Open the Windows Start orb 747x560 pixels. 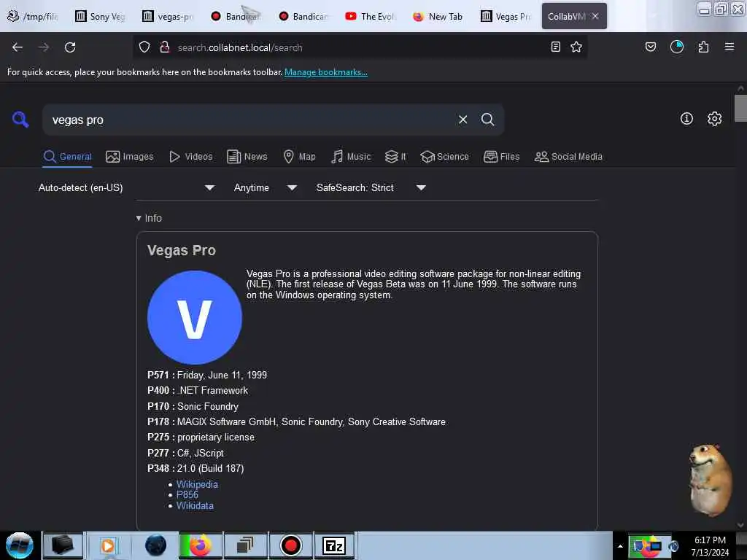pos(20,545)
